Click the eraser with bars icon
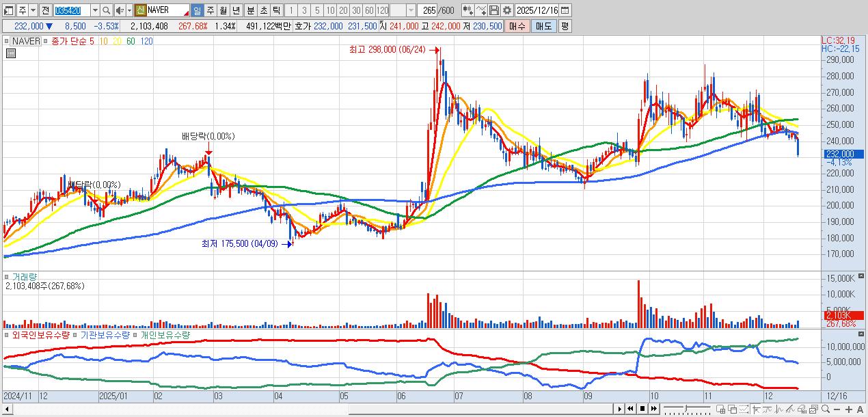The width and height of the screenshot is (868, 417). click(802, 409)
